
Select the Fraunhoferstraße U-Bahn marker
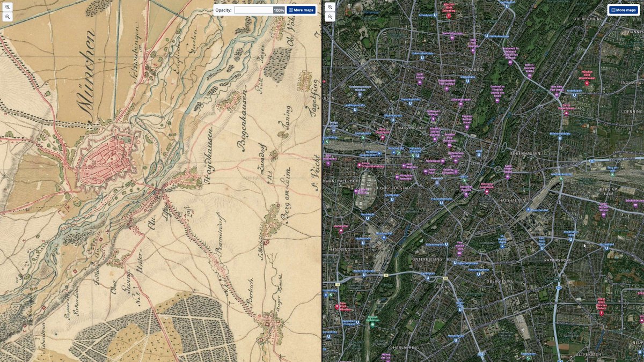442,203
